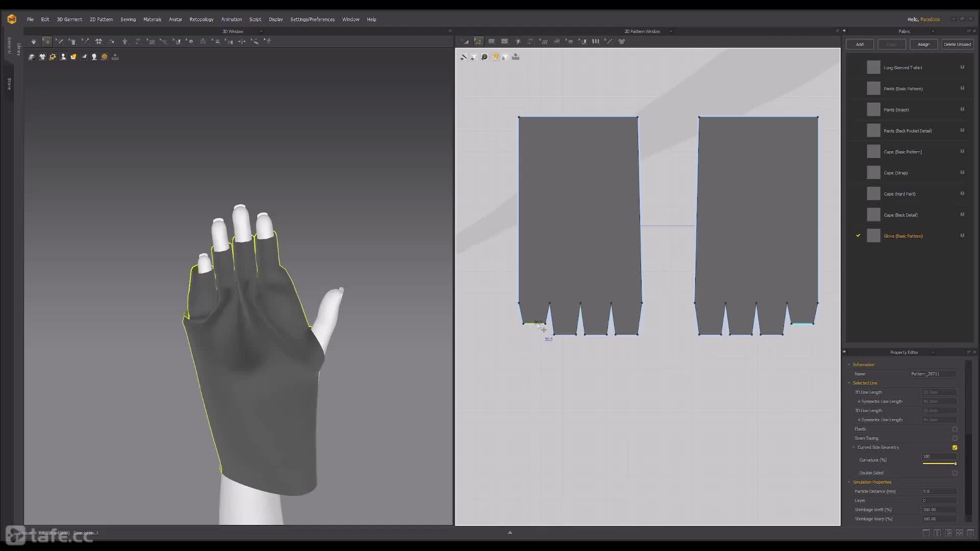The width and height of the screenshot is (980, 551).
Task: Collapse the Selected Line section
Action: point(849,383)
